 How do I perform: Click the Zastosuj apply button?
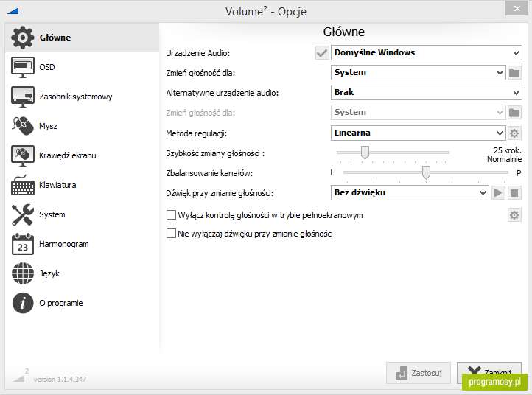(x=419, y=373)
